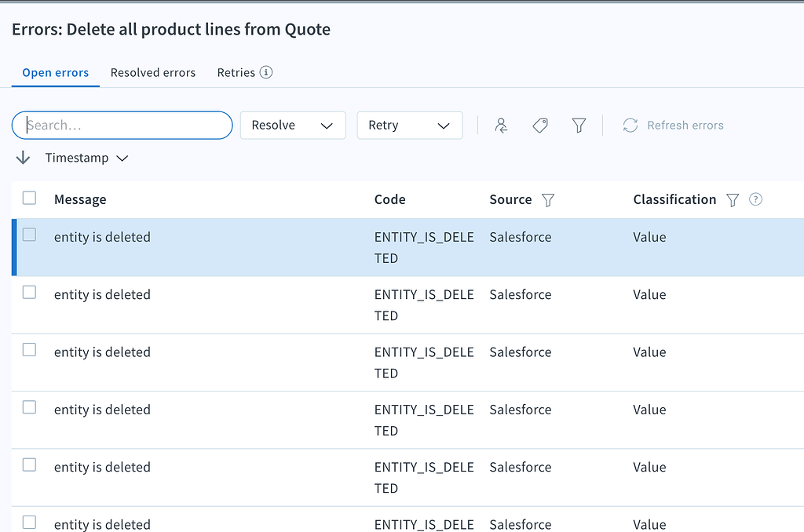Click the Message column header
Screen dimensions: 804x532
coord(79,199)
